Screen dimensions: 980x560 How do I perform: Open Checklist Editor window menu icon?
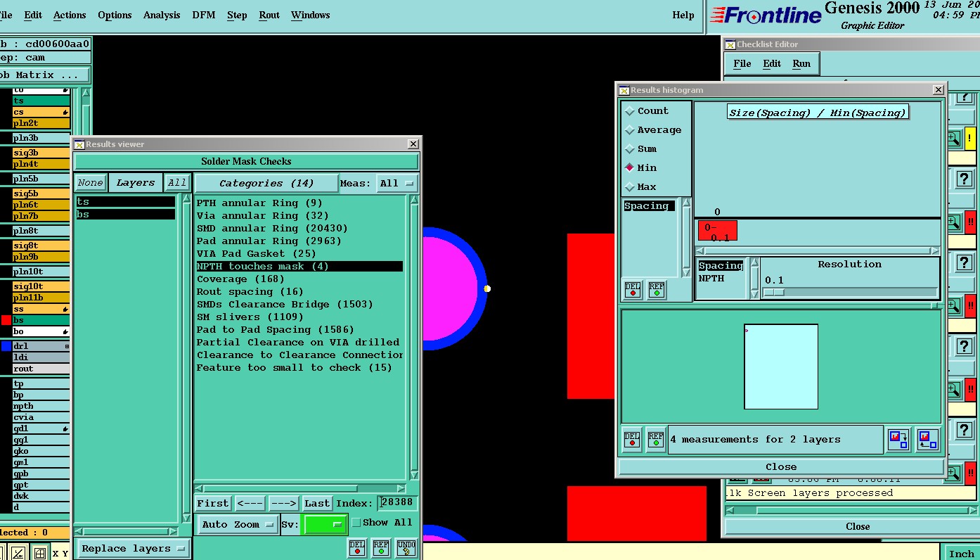(730, 44)
